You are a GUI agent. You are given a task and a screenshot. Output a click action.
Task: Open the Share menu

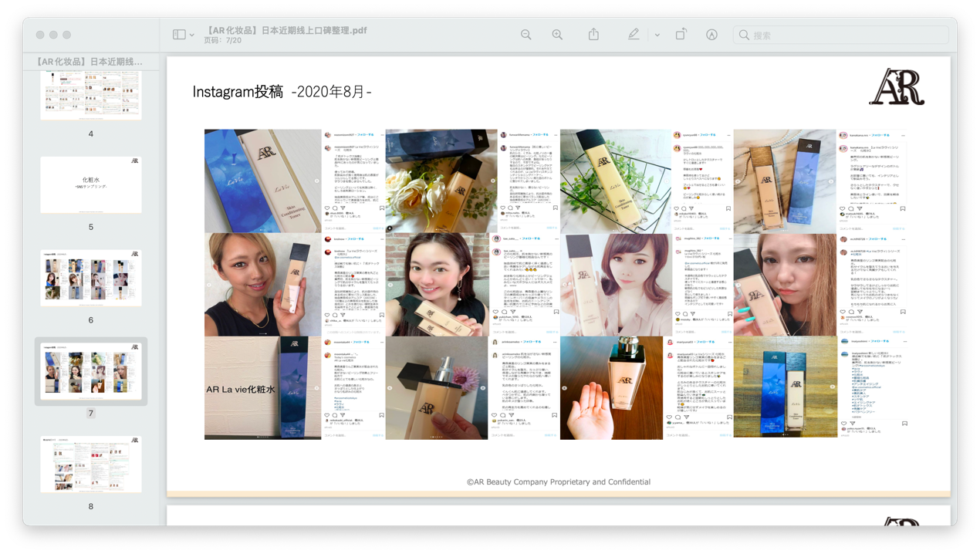[593, 35]
